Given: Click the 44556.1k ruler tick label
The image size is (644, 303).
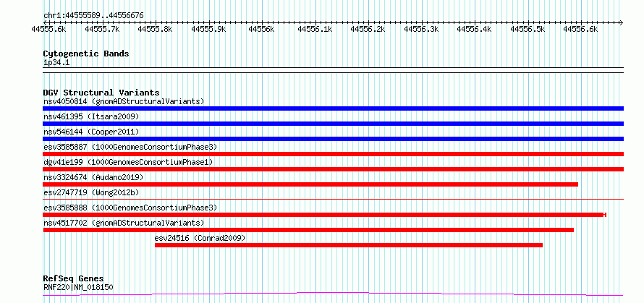Looking at the screenshot, I should [x=315, y=29].
